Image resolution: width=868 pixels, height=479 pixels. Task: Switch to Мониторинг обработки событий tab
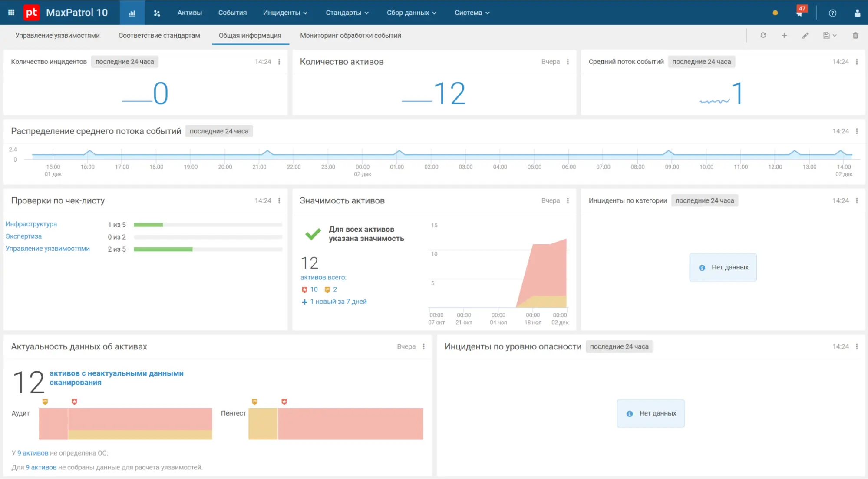tap(350, 35)
